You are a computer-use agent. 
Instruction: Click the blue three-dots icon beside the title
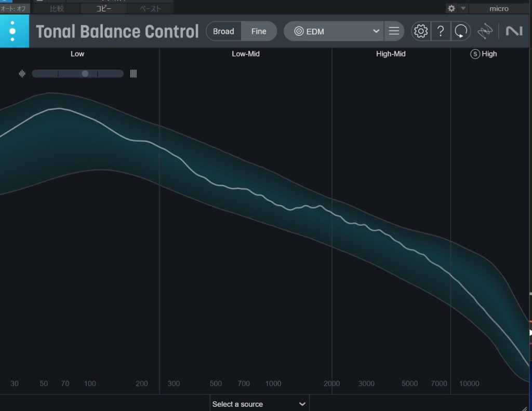coord(12,31)
